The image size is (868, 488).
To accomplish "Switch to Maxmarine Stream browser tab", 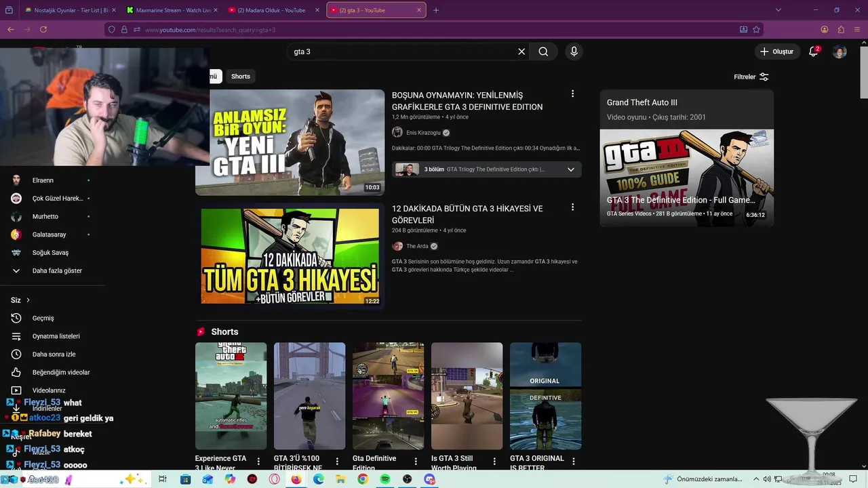I will coord(172,10).
